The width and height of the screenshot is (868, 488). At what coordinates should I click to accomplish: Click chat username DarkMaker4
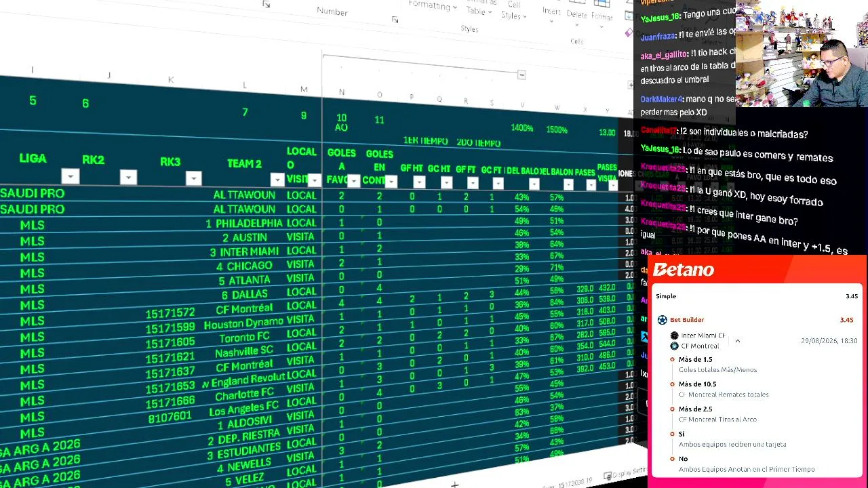[x=661, y=99]
